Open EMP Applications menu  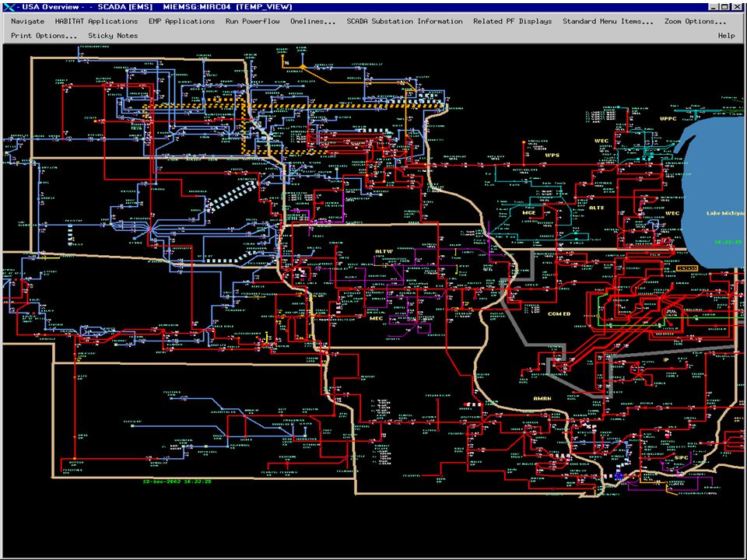[x=181, y=22]
